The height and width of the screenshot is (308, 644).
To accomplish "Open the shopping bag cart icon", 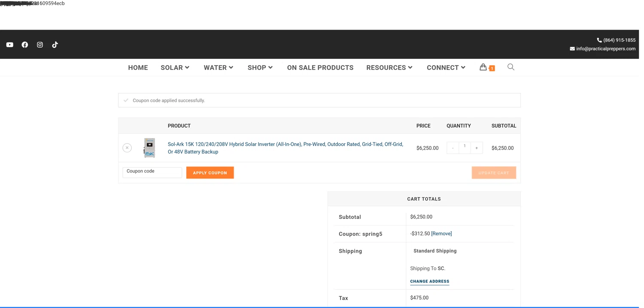I will tap(483, 67).
